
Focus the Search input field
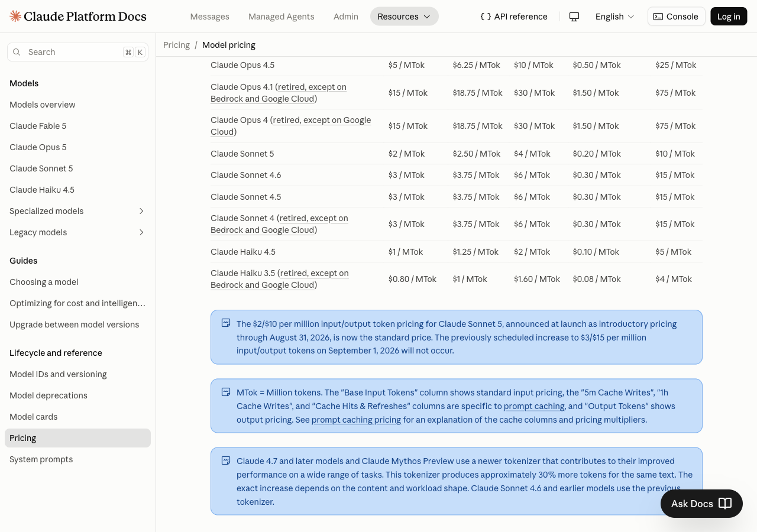click(77, 52)
